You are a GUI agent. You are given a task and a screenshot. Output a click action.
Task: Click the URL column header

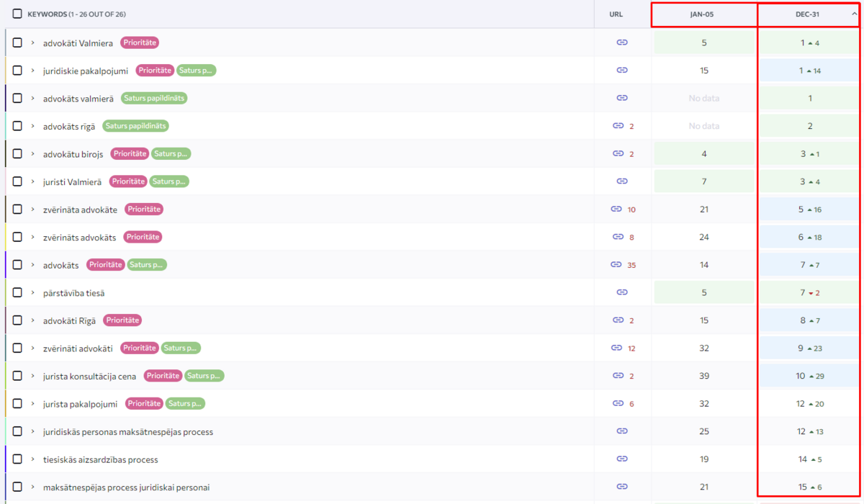click(616, 14)
